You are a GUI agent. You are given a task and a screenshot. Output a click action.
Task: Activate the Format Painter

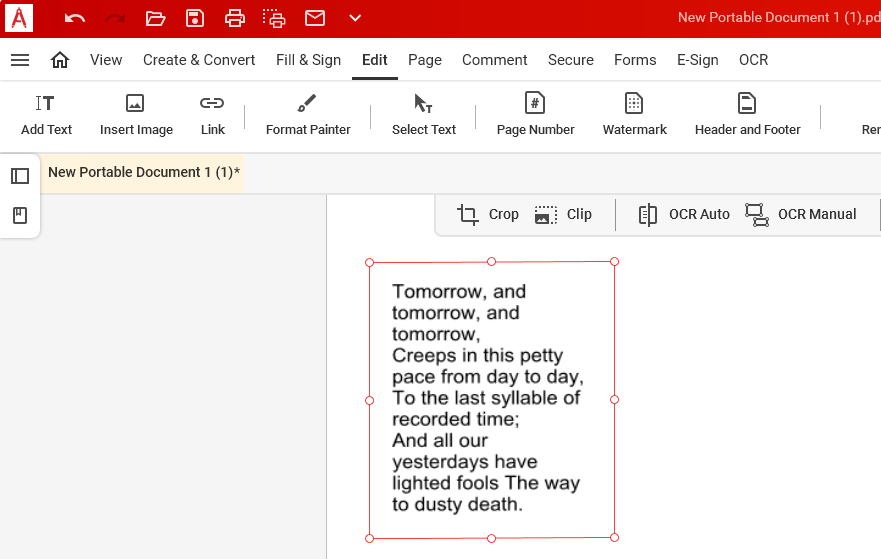pyautogui.click(x=308, y=115)
